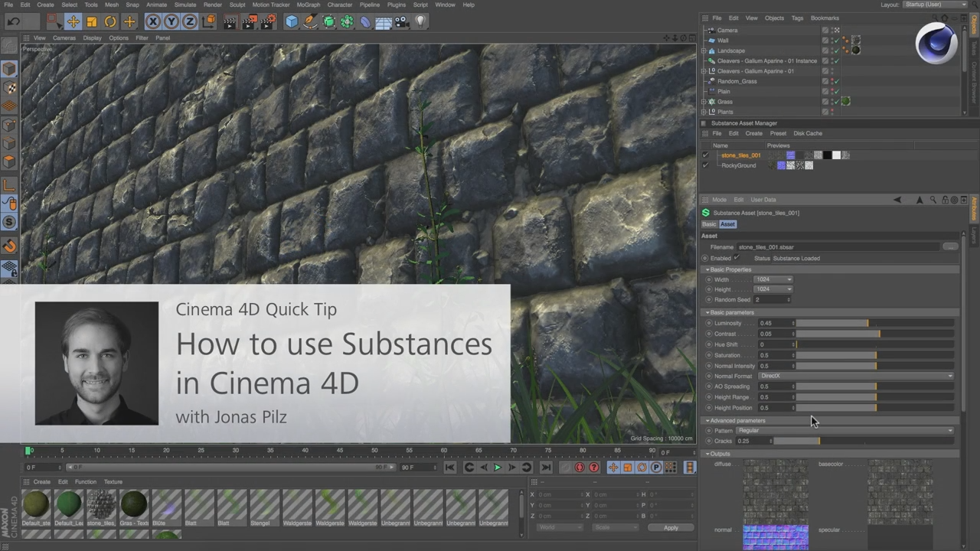
Task: Open the MoGraph menu
Action: click(x=309, y=5)
